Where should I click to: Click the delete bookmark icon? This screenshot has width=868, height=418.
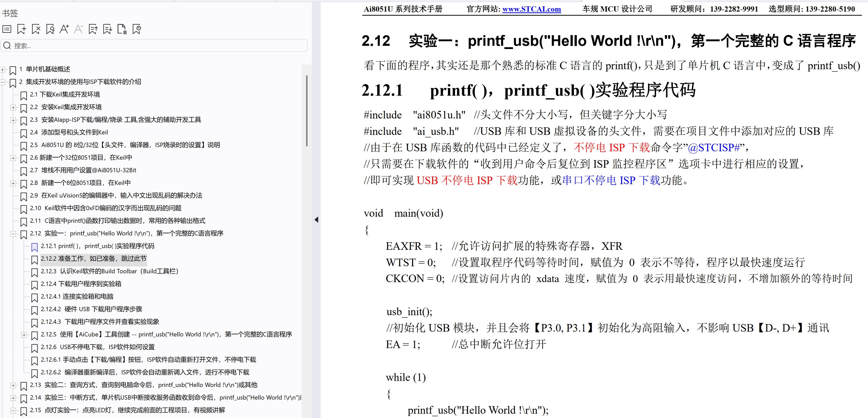[x=36, y=29]
